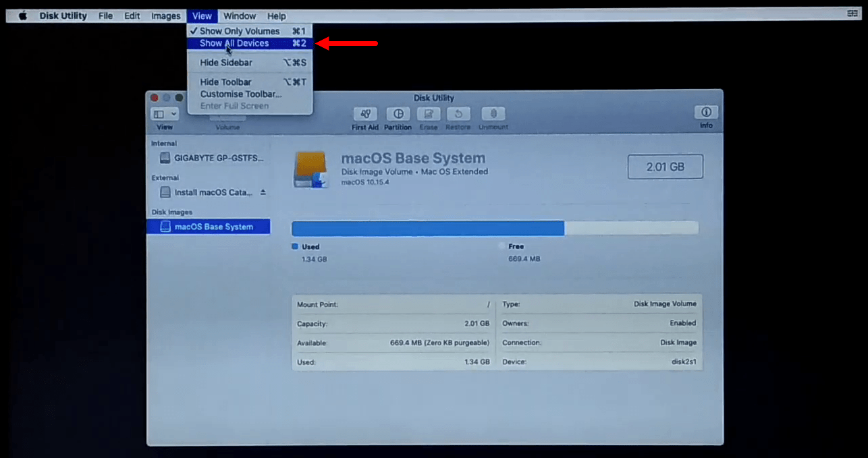This screenshot has width=868, height=458.
Task: Click the Connection Disk Image row
Action: pos(599,343)
